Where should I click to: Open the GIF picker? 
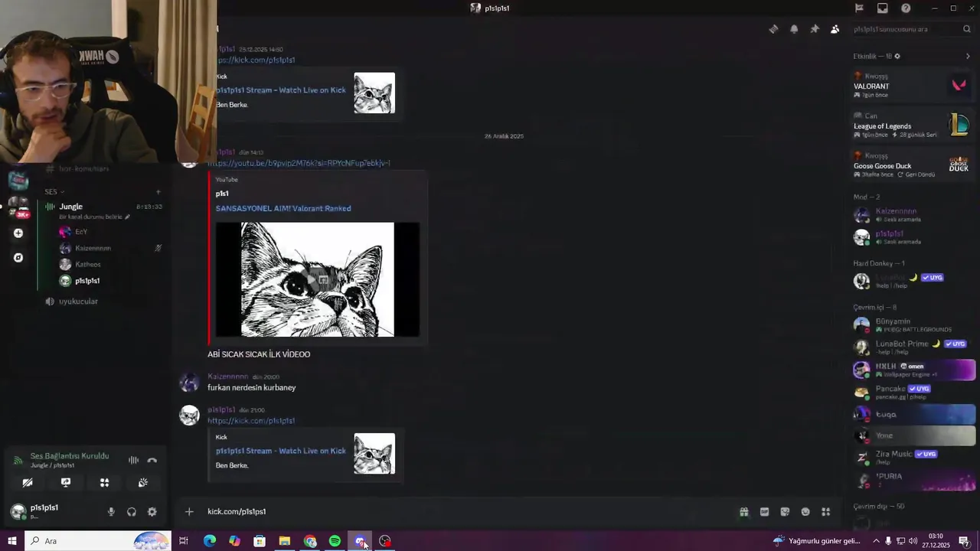coord(764,512)
